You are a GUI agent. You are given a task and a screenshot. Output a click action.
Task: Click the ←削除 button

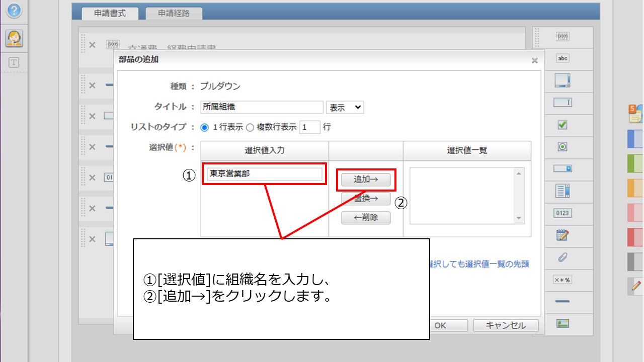(x=366, y=218)
